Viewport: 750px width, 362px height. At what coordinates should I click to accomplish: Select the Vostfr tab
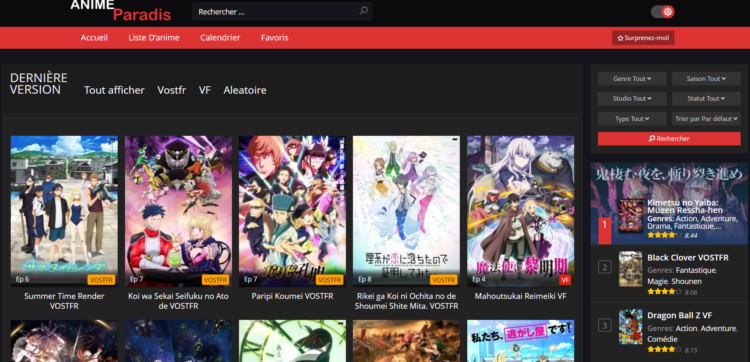(x=172, y=90)
